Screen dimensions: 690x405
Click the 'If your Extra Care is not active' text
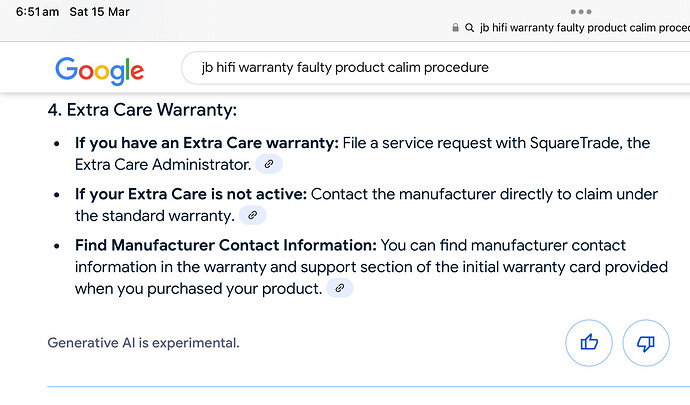click(x=191, y=194)
